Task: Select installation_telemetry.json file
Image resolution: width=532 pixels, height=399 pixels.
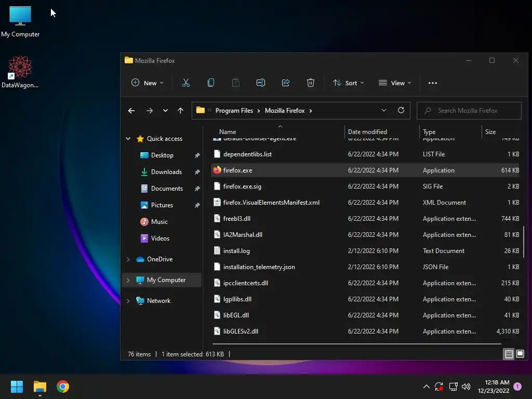Action: [365, 267]
